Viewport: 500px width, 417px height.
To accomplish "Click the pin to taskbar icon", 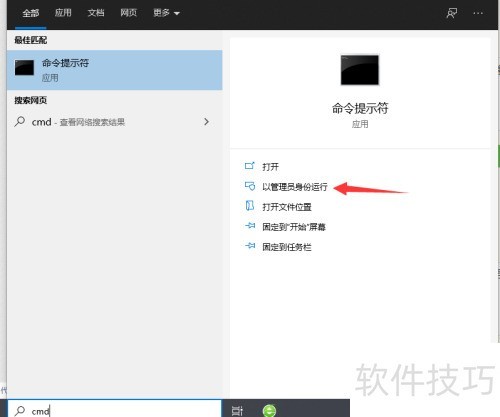I will pyautogui.click(x=250, y=246).
